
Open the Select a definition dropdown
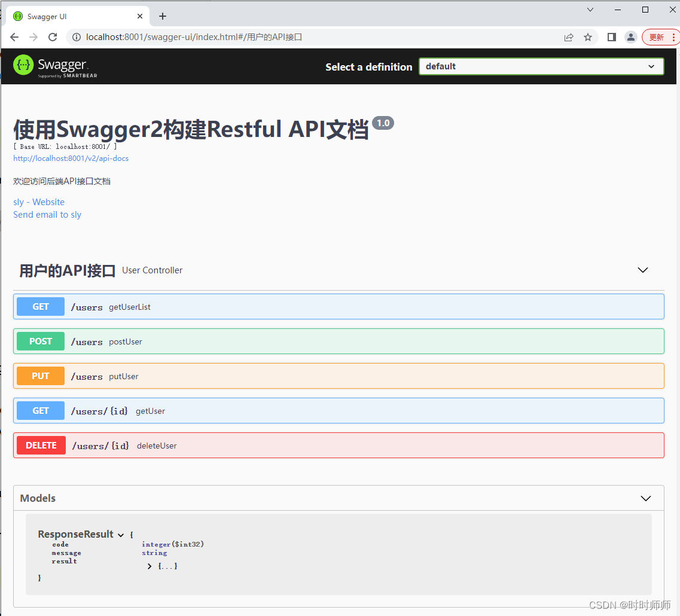[541, 66]
